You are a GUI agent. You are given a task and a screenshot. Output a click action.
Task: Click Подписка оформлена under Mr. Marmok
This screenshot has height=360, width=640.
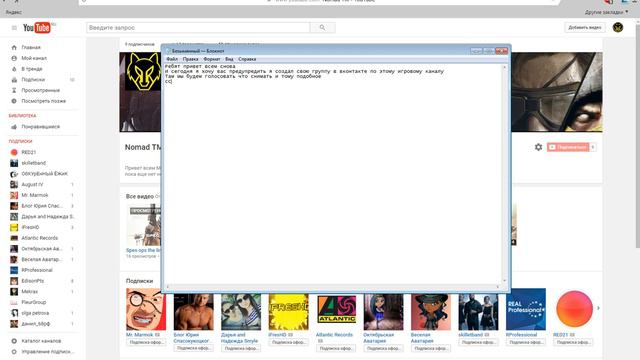click(x=146, y=342)
